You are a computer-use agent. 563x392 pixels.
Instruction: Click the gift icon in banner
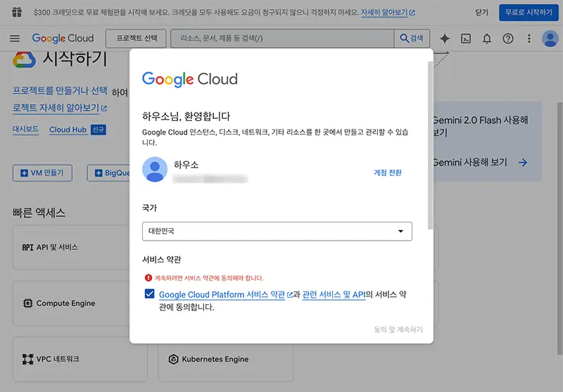pos(17,12)
